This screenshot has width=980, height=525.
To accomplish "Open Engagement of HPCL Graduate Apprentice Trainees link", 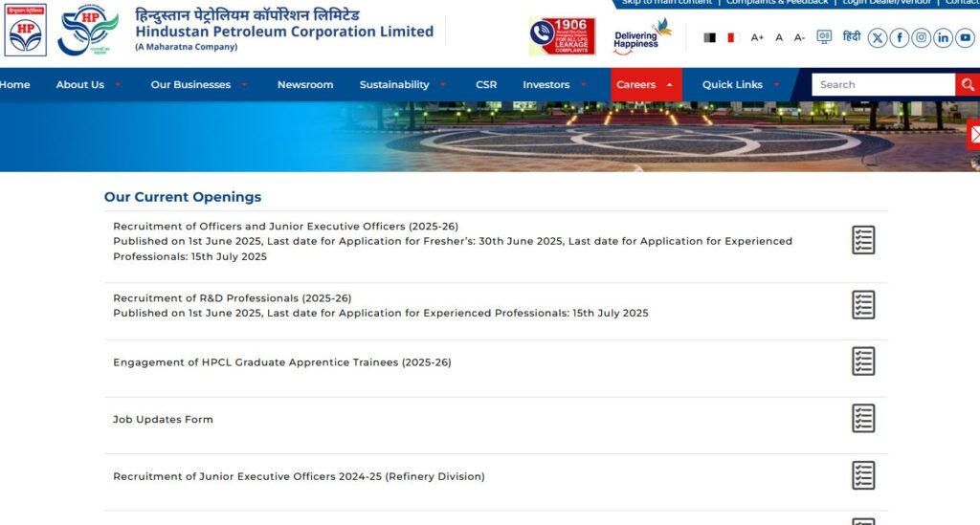I will click(282, 362).
